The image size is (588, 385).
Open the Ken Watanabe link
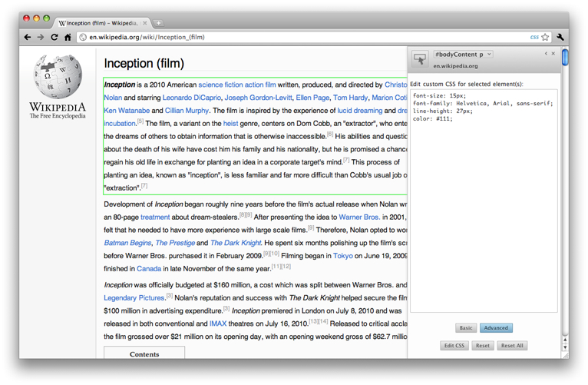[x=127, y=111]
